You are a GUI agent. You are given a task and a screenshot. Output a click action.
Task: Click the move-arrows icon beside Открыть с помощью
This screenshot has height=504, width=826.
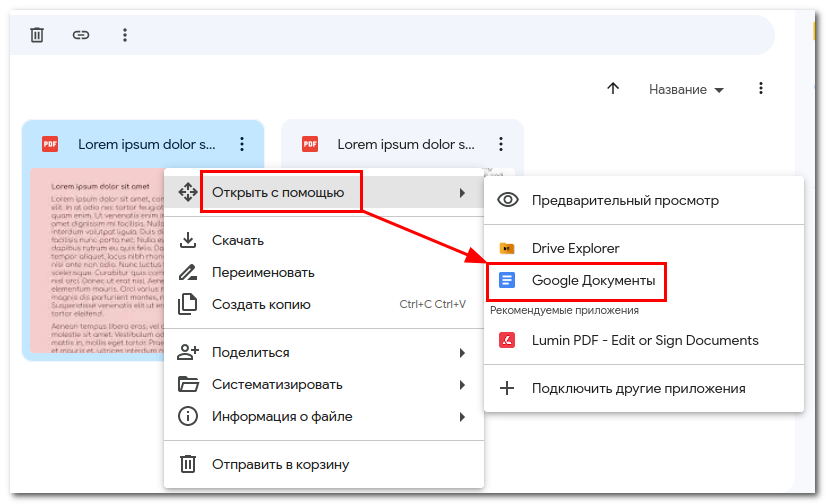click(x=188, y=192)
